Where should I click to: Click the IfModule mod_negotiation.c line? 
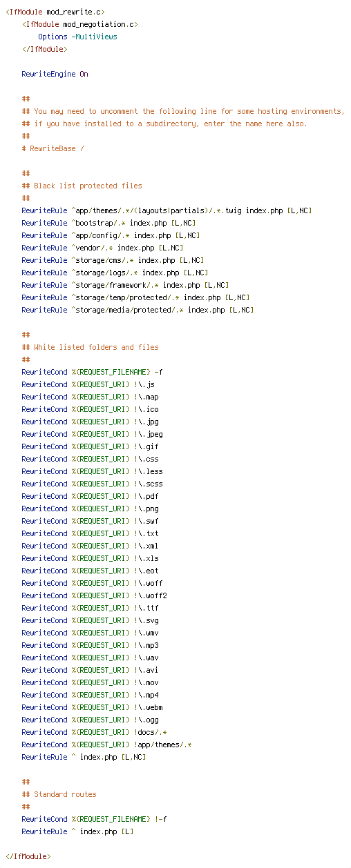point(79,24)
